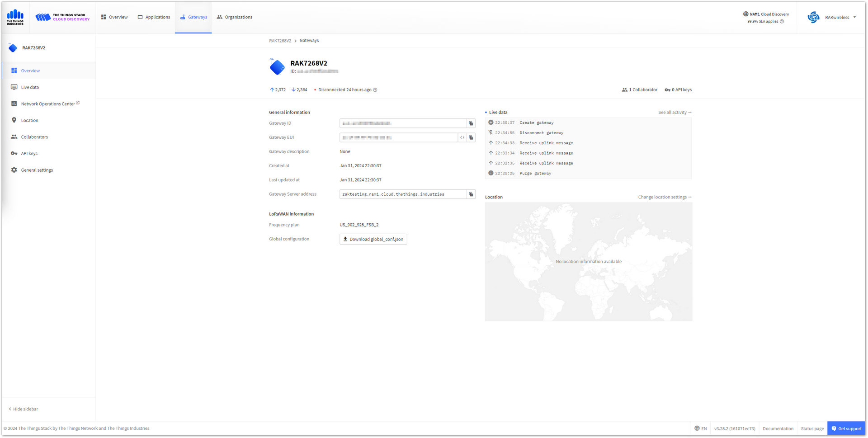Screen dimensions: 868x438
Task: Click the sidebar Live data icon
Action: [x=14, y=87]
